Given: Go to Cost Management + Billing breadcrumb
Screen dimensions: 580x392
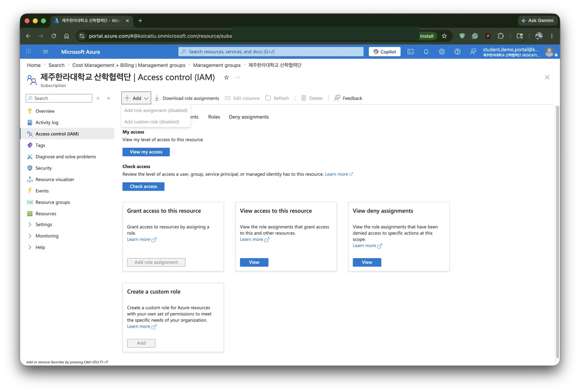Looking at the screenshot, I should pyautogui.click(x=129, y=65).
